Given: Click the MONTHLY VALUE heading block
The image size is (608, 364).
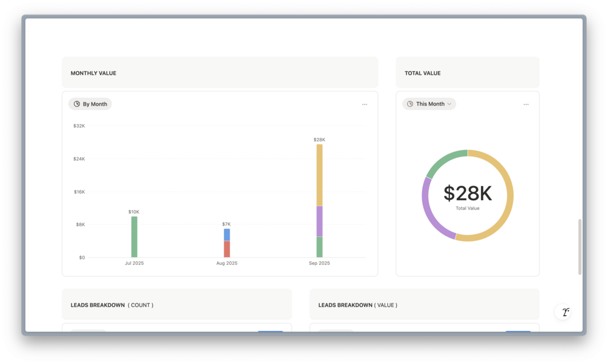Looking at the screenshot, I should [x=220, y=73].
